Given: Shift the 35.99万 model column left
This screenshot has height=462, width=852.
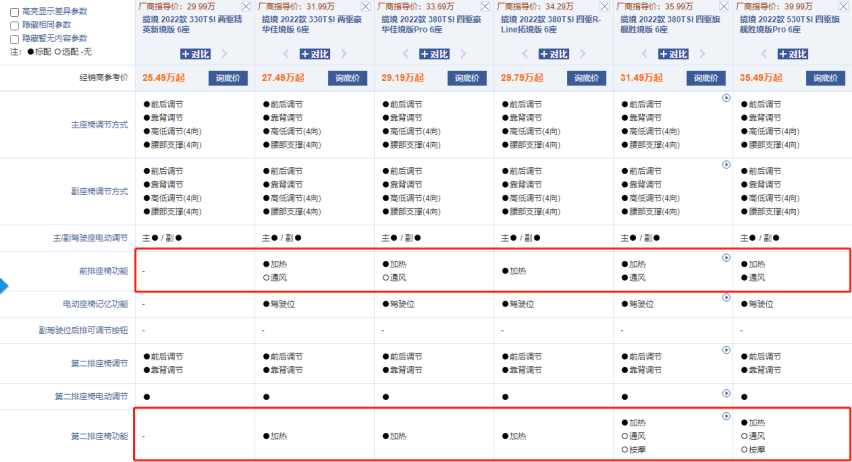Looking at the screenshot, I should click(644, 54).
